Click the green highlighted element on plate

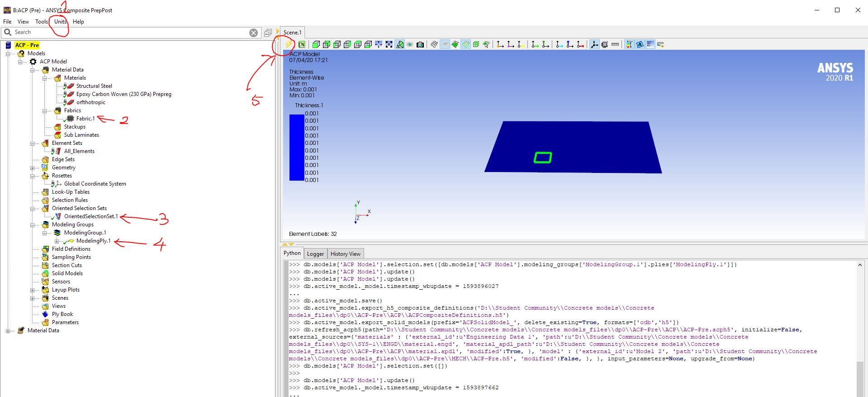pyautogui.click(x=543, y=158)
